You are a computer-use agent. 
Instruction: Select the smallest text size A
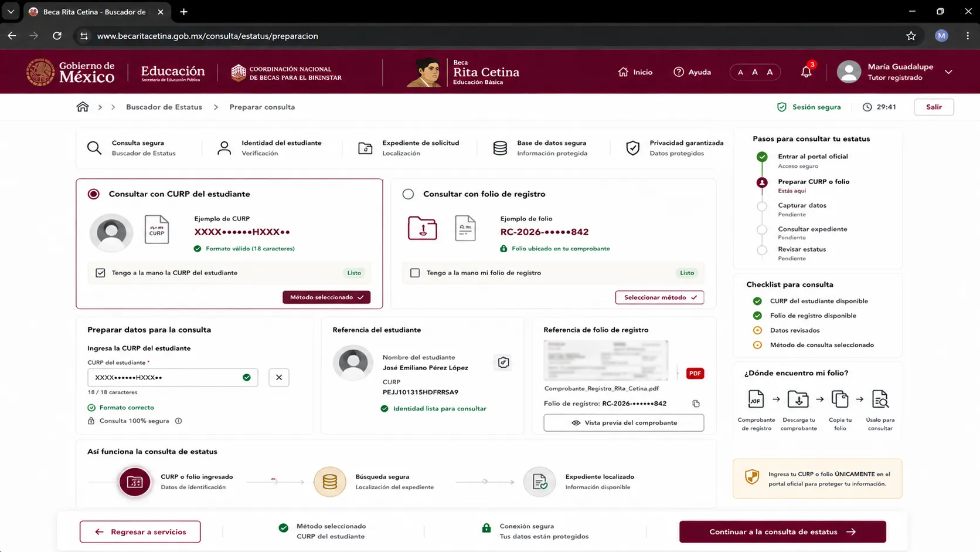(740, 72)
